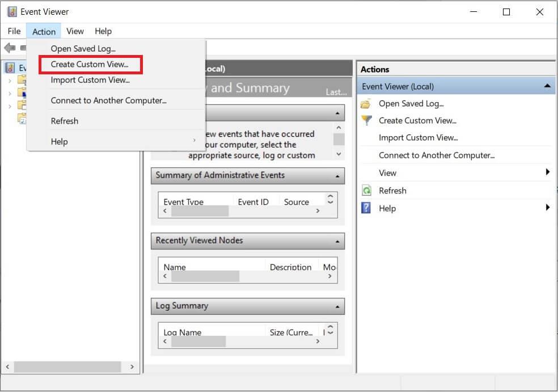Click the Back arrow toolbar icon

10,47
